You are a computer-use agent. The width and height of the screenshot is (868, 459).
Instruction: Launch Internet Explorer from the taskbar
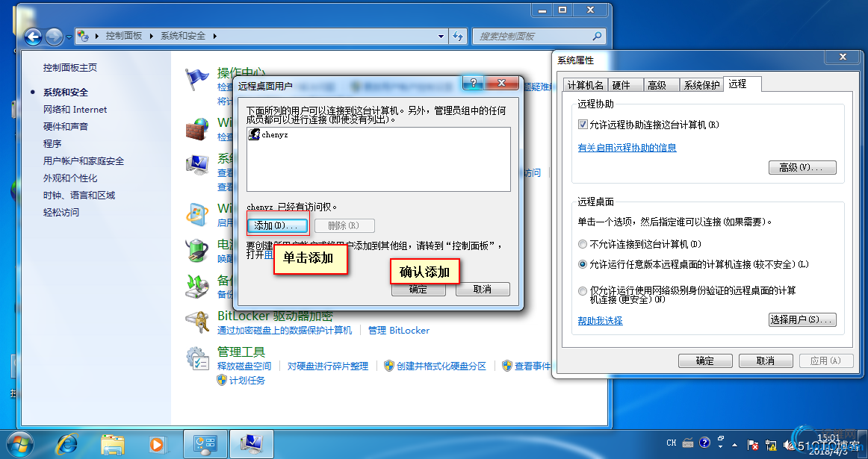tap(67, 444)
